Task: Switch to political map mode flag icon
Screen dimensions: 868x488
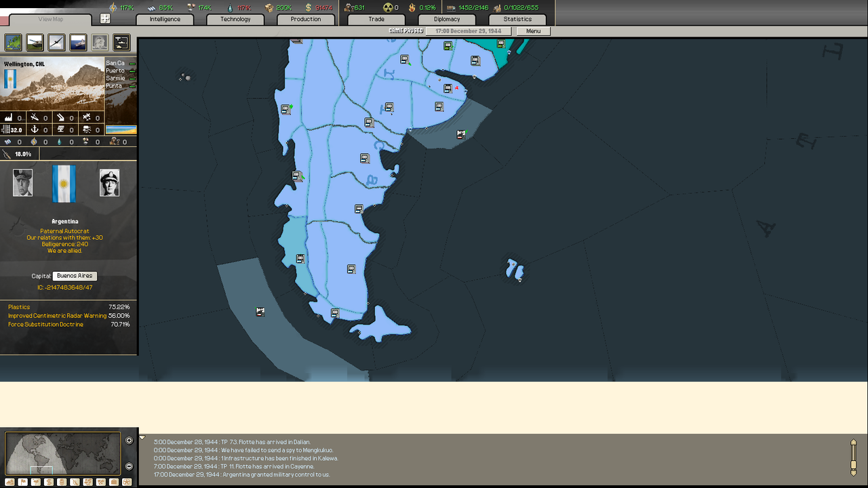Action: click(x=23, y=482)
